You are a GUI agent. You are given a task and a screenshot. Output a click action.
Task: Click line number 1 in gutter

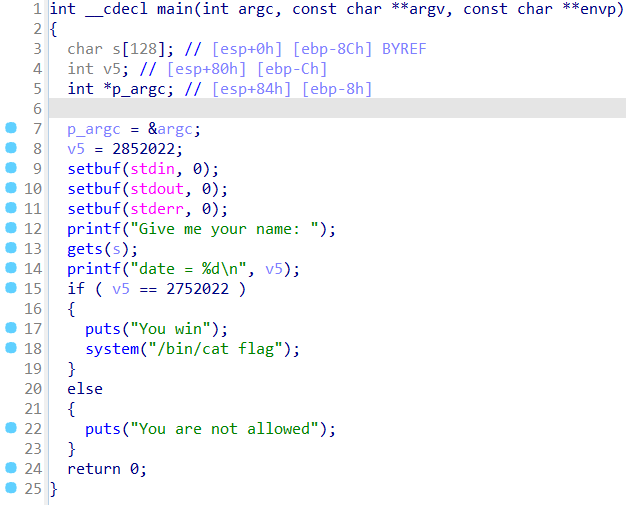pos(37,9)
